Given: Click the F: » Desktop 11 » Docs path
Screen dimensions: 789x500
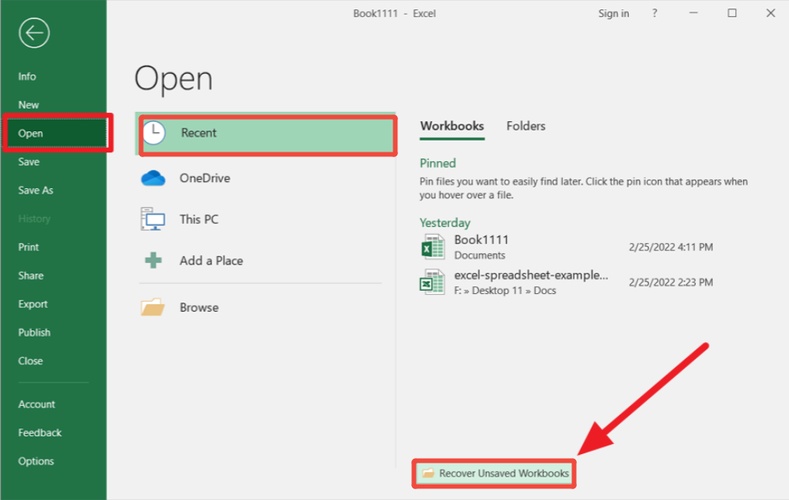Looking at the screenshot, I should pos(505,291).
